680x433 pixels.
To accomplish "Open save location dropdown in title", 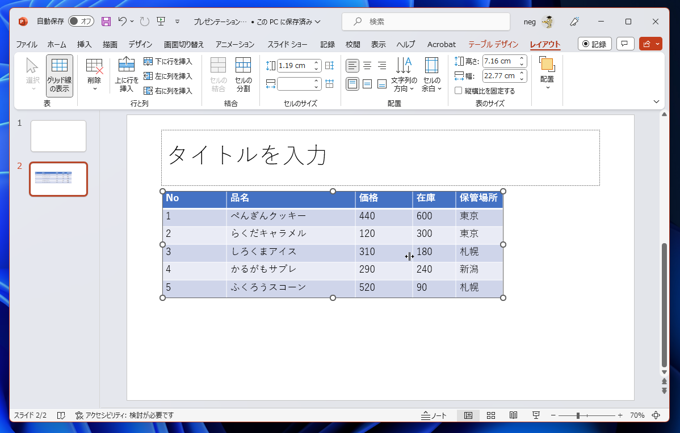I will (318, 22).
